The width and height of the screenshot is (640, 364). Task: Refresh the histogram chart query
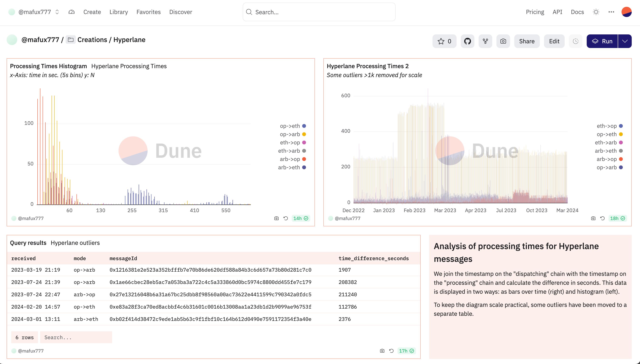286,219
